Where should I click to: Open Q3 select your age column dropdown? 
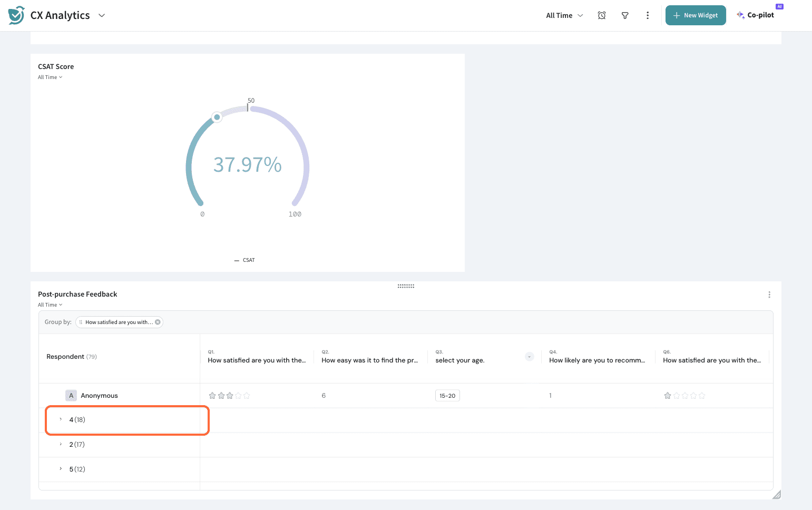(530, 357)
